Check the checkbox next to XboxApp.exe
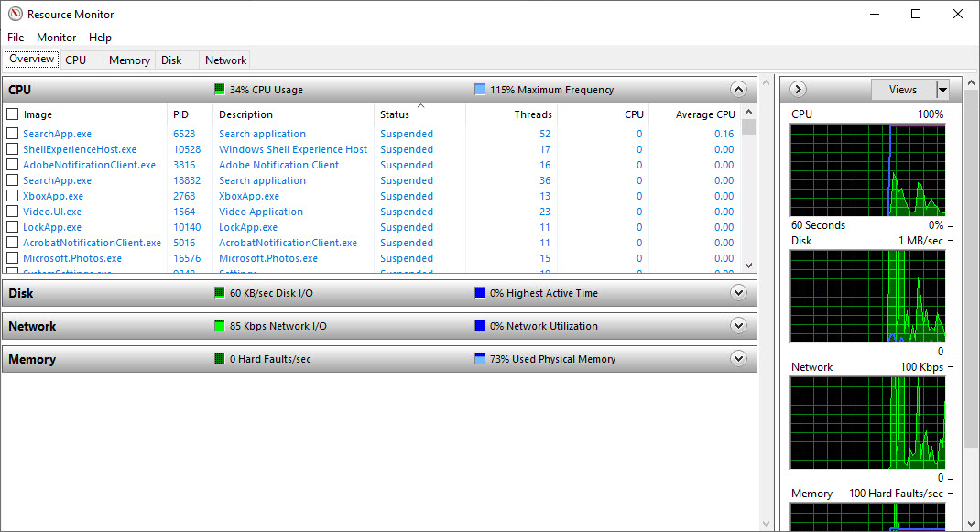980x532 pixels. click(x=12, y=195)
